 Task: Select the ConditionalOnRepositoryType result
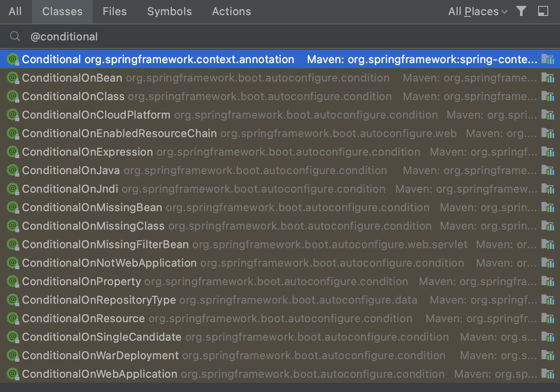coord(280,300)
